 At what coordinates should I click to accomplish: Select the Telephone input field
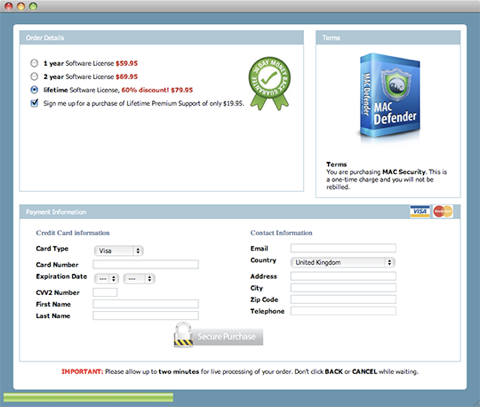[x=343, y=311]
